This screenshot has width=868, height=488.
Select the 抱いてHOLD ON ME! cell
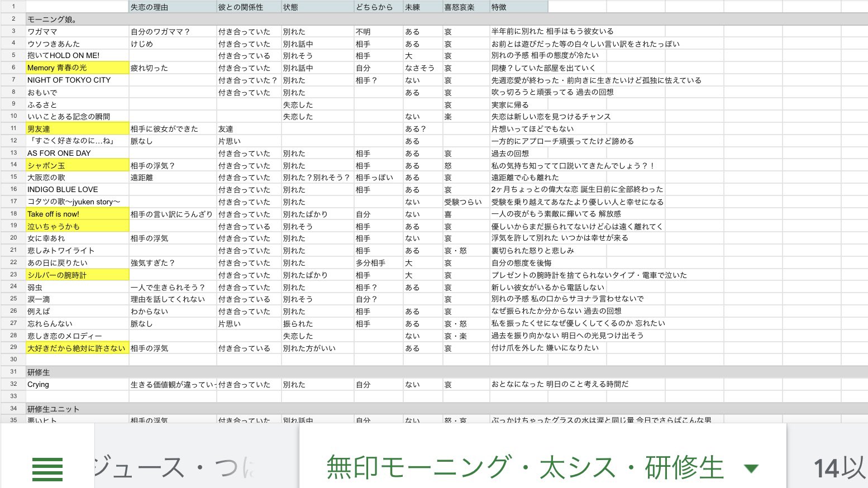click(x=77, y=55)
